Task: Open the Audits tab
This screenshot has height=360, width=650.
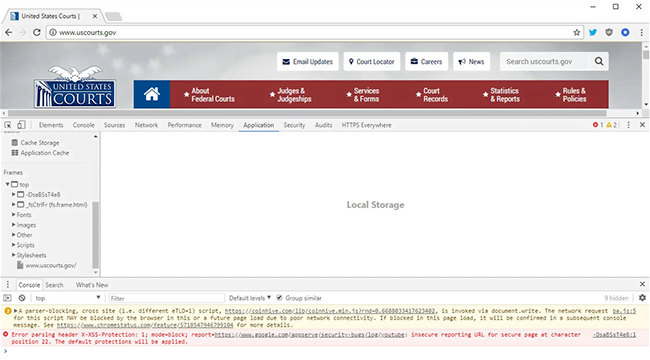Action: click(323, 125)
